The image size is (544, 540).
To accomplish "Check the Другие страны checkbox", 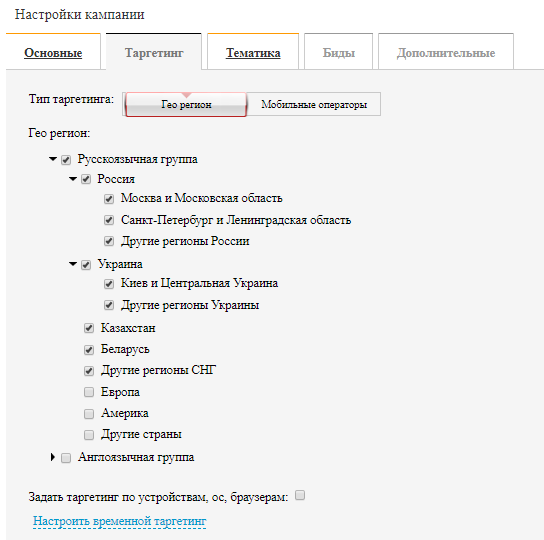I will click(x=89, y=435).
